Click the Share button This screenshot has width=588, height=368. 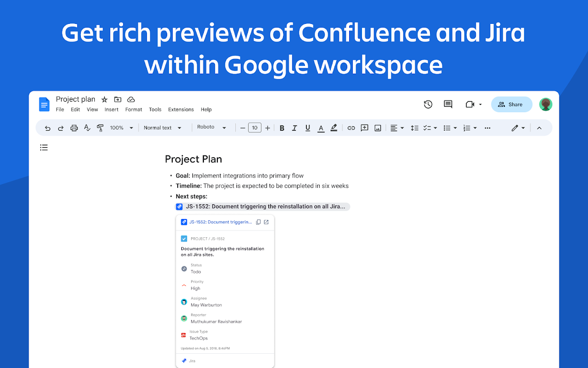point(512,104)
